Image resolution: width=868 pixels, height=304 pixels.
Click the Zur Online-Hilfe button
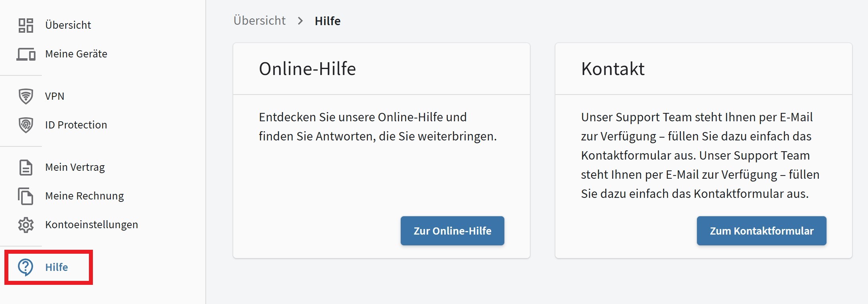click(x=452, y=231)
